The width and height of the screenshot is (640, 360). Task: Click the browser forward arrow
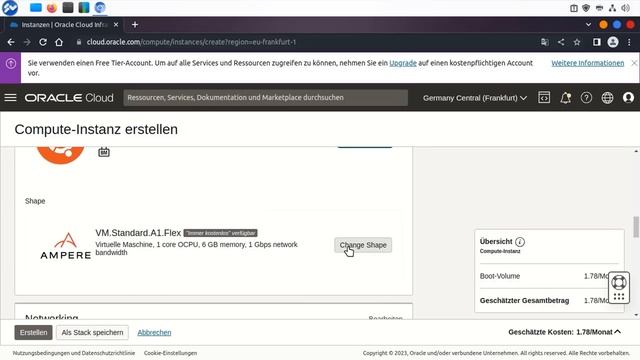point(27,42)
